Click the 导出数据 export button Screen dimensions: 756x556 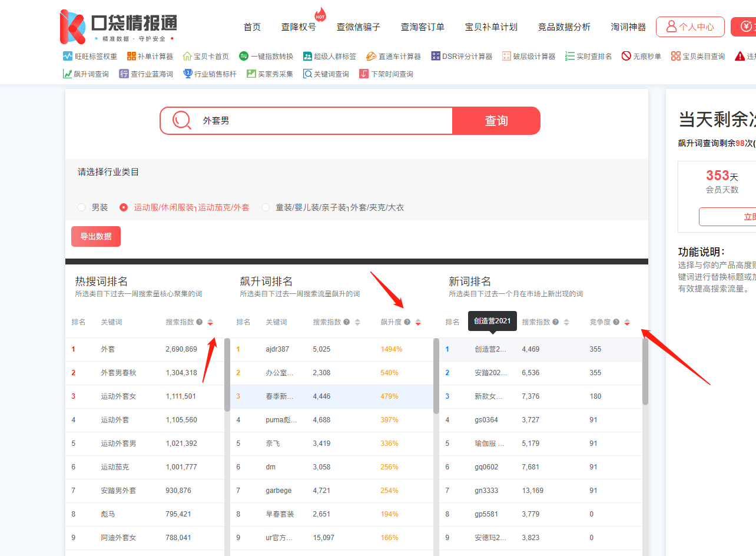point(96,236)
